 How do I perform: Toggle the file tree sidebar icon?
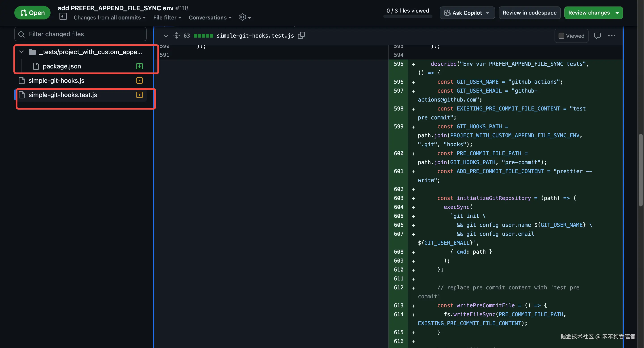pos(63,17)
